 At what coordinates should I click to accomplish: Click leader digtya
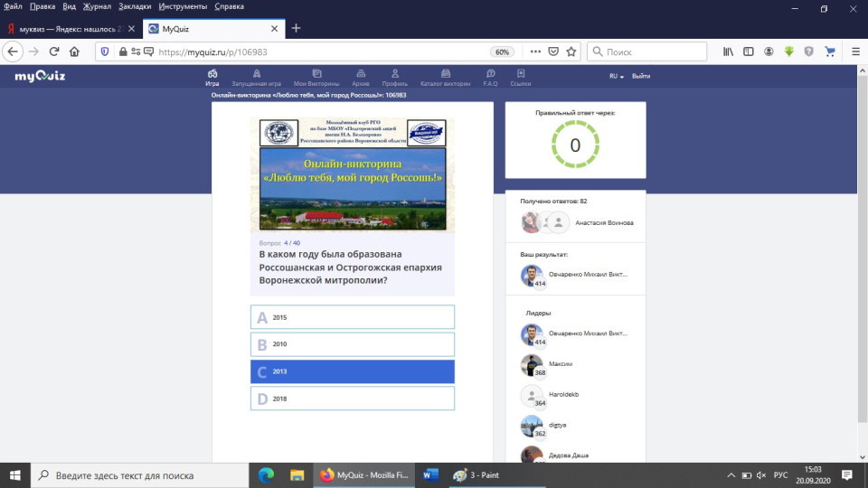pos(557,425)
